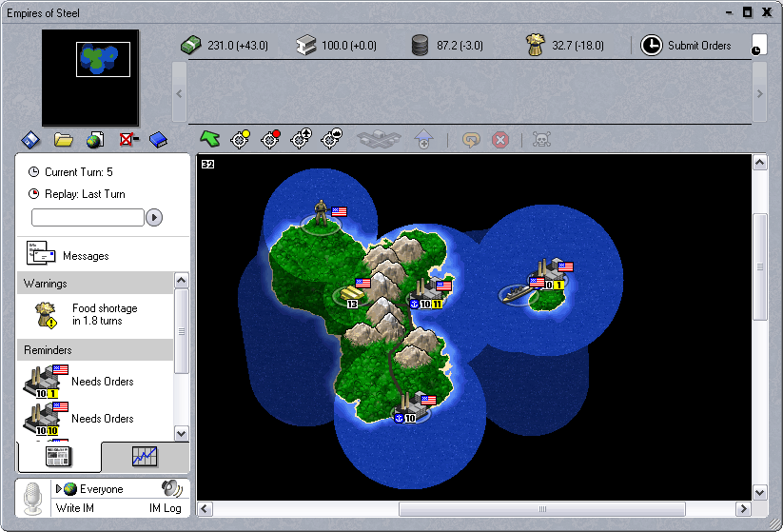The image size is (783, 532).
Task: Click the globe document icon in toolbar
Action: [x=95, y=140]
